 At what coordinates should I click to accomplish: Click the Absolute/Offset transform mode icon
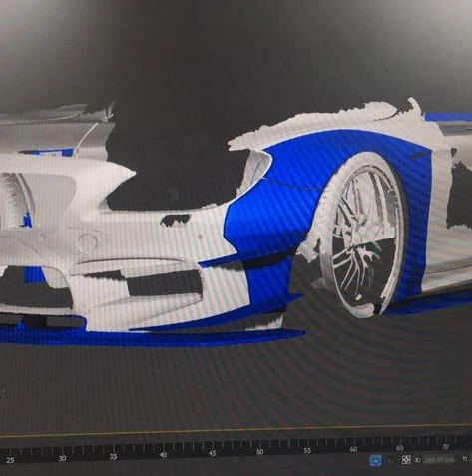pos(406,460)
